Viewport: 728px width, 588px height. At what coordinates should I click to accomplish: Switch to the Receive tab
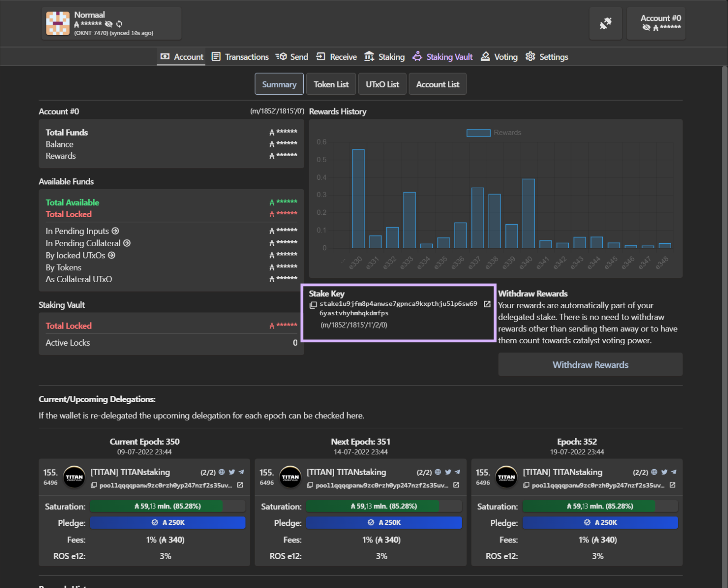(x=337, y=57)
